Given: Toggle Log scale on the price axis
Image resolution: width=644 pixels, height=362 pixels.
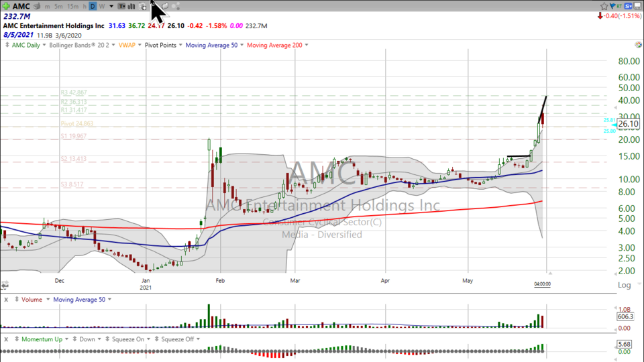Looking at the screenshot, I should 624,285.
